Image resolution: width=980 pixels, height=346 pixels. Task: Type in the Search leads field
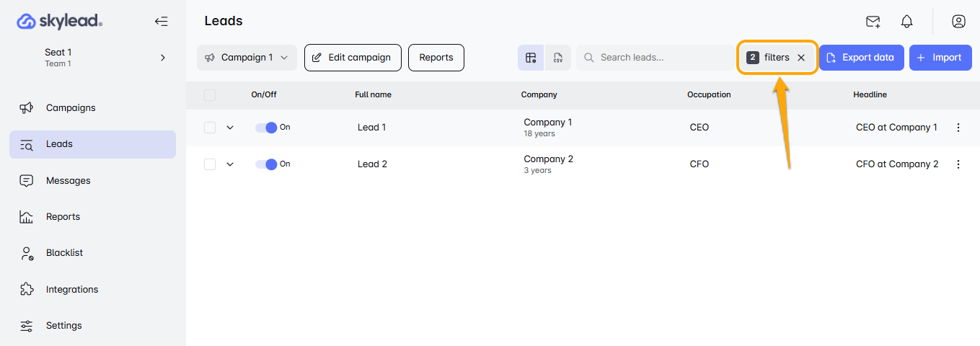click(x=660, y=58)
